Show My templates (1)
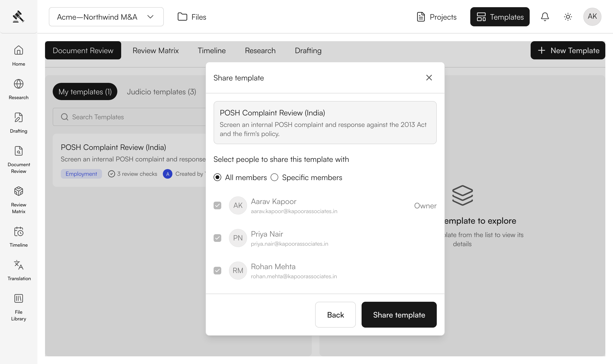Viewport: 613px width, 364px height. [85, 91]
